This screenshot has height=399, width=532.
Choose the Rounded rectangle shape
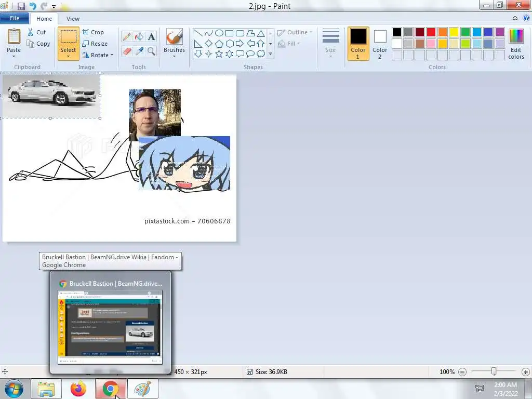(x=240, y=33)
